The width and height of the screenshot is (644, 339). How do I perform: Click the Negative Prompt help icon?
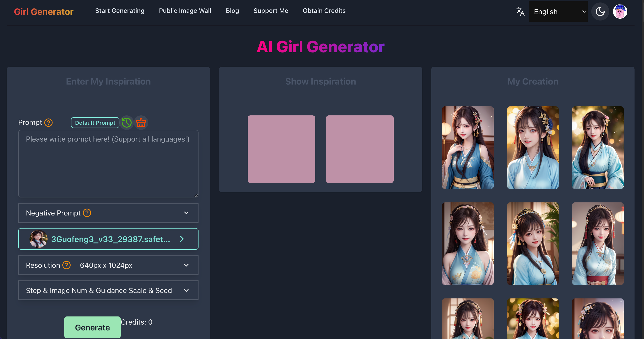pyautogui.click(x=87, y=213)
